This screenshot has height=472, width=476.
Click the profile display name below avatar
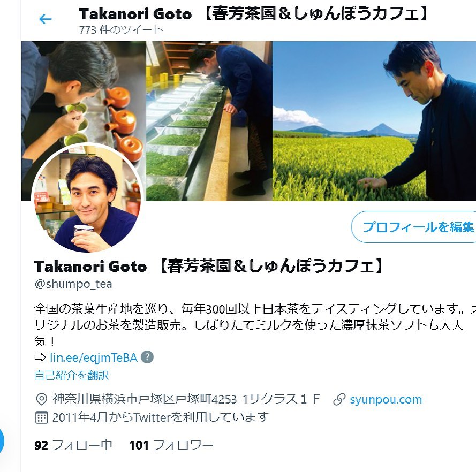[210, 266]
